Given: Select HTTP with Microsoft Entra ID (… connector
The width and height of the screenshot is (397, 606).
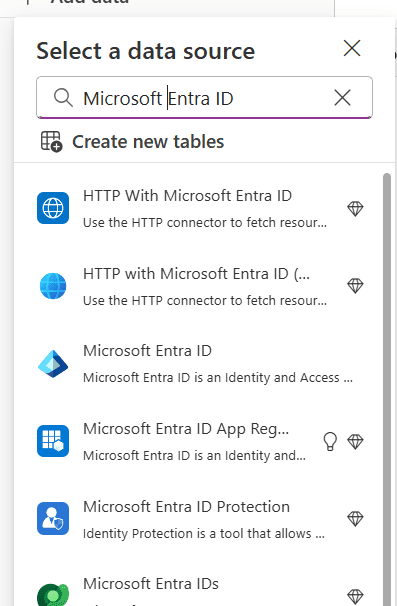Looking at the screenshot, I should 196,274.
